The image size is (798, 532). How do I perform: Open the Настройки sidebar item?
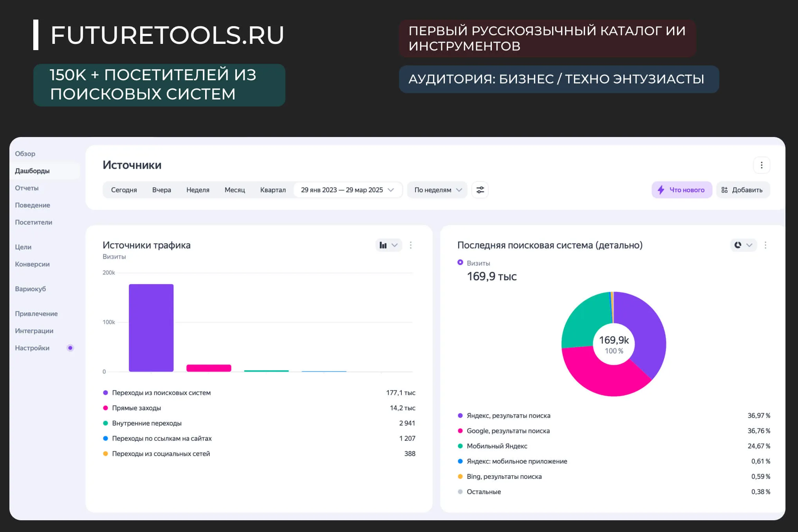32,348
